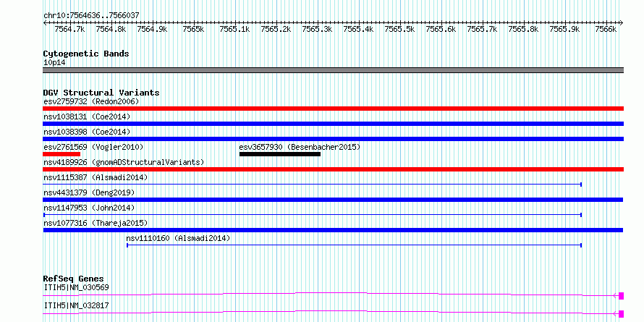Click the 7565k ruler tick label
This screenshot has height=322, width=644.
click(x=193, y=29)
